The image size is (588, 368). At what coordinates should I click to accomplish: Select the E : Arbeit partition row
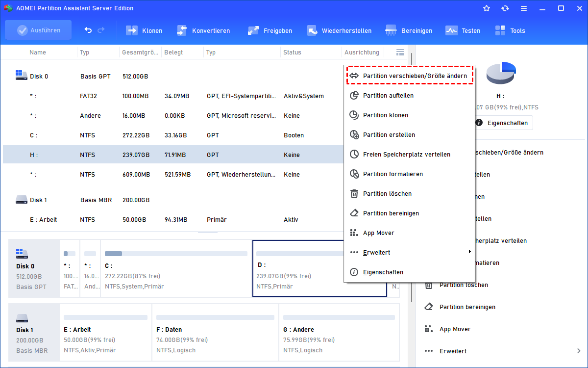click(x=173, y=219)
